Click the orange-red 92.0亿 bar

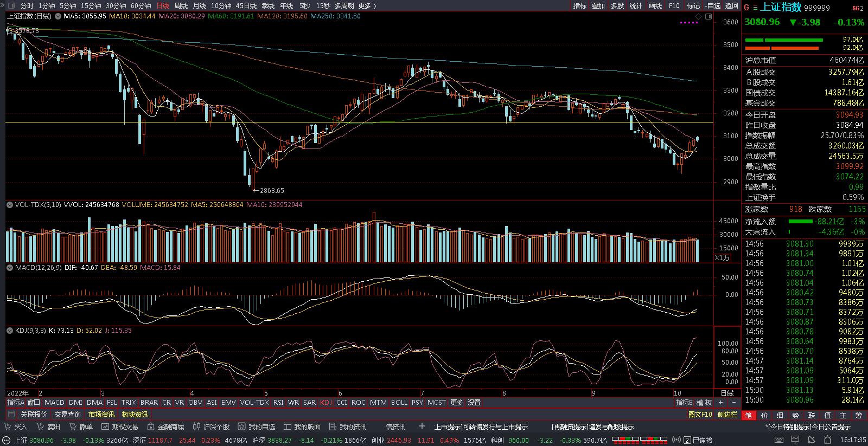click(782, 48)
